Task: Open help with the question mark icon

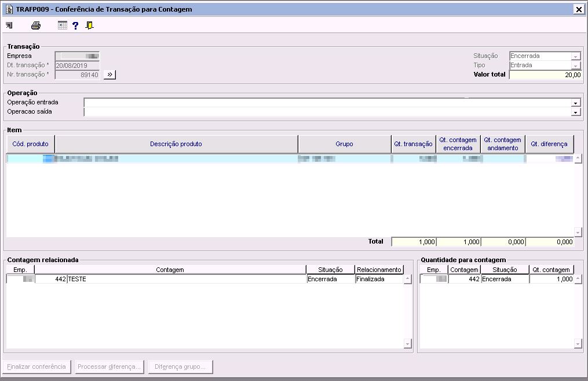Action: coord(75,26)
